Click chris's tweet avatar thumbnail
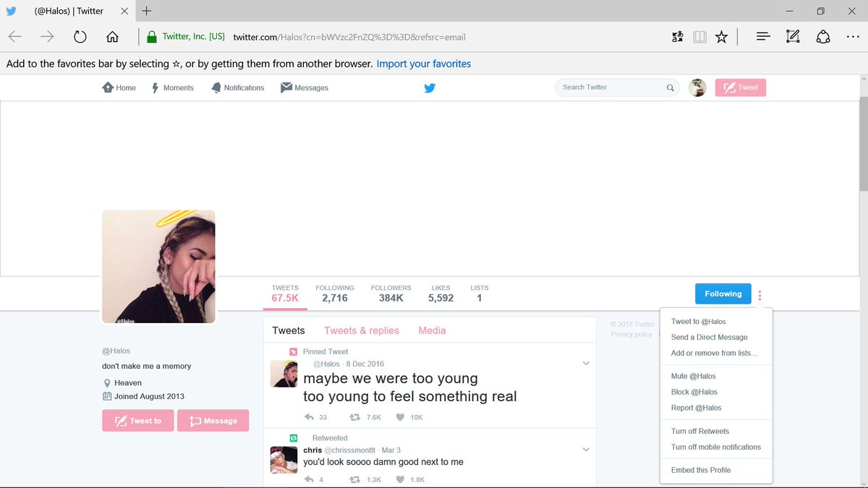868x488 pixels. [284, 460]
